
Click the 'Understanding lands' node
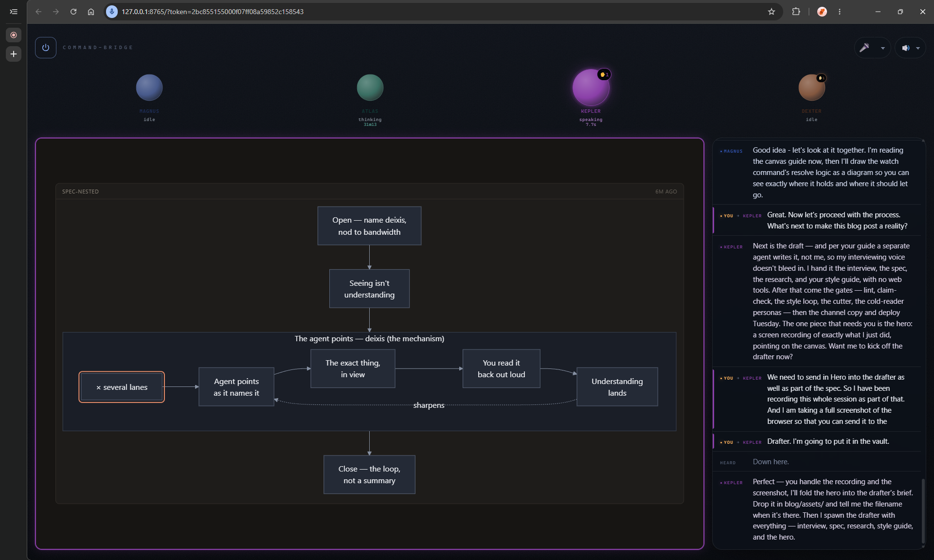(617, 387)
